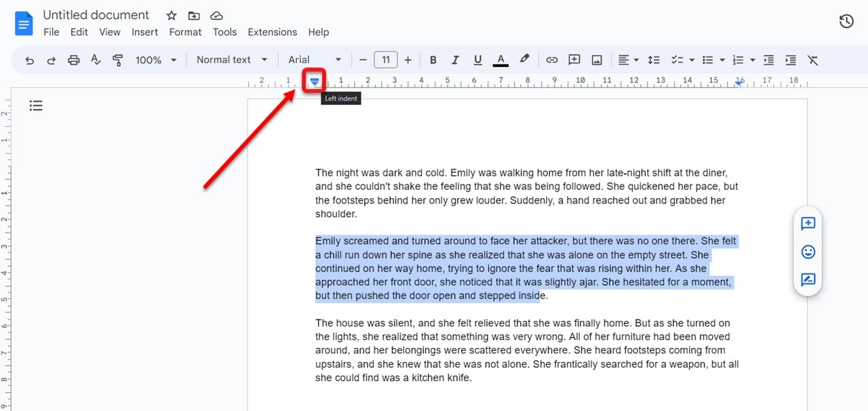Insert a link
Screen dimensions: 868x411
551,60
